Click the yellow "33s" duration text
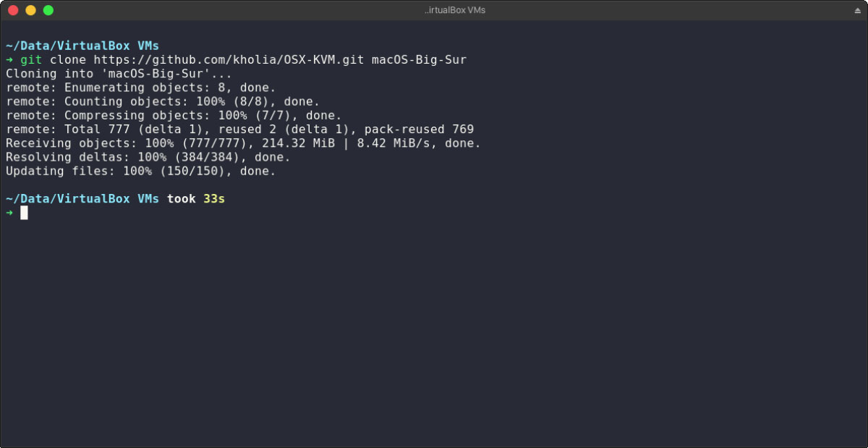868x448 pixels. pos(214,198)
